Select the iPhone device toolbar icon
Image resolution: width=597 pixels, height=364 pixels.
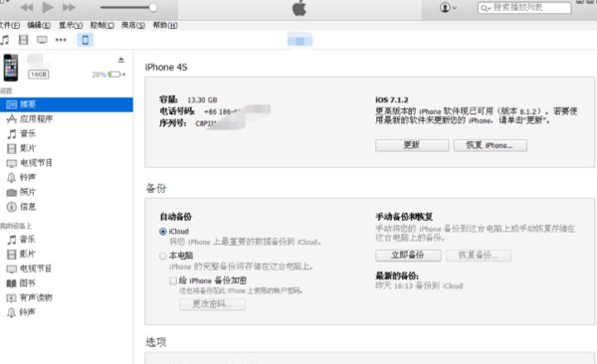pos(86,40)
